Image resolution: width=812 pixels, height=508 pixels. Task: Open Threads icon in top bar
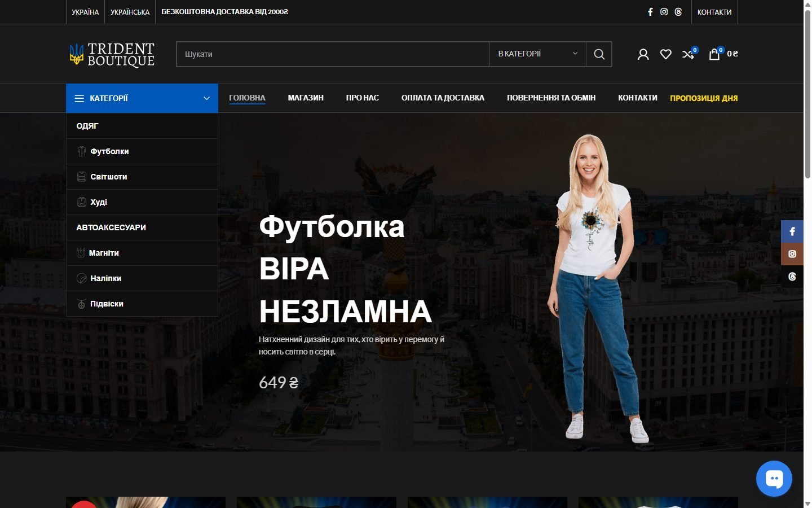(678, 12)
